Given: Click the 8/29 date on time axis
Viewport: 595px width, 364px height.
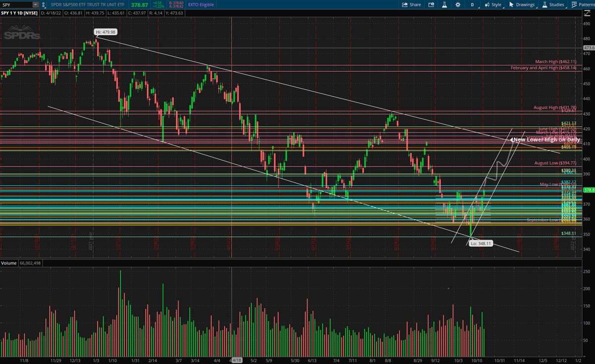Looking at the screenshot, I should pos(418,360).
